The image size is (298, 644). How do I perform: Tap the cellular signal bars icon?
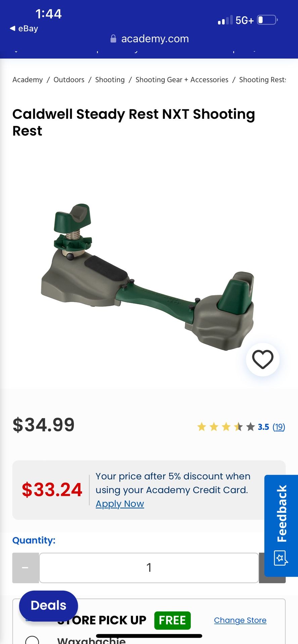pyautogui.click(x=225, y=20)
